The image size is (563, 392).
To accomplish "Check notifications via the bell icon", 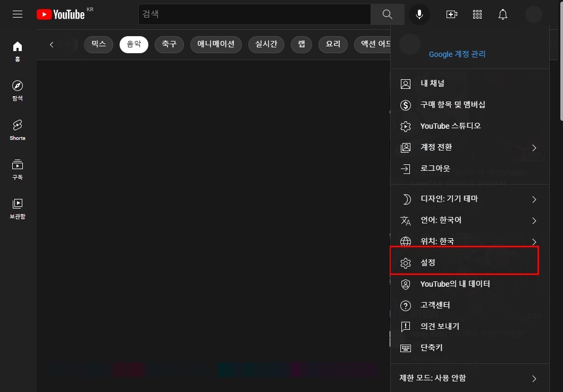I will (x=502, y=14).
